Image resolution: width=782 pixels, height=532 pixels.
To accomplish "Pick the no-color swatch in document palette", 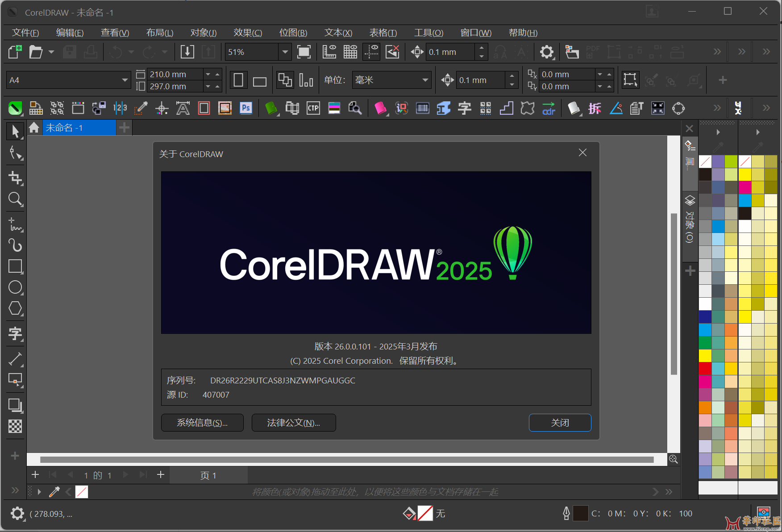I will [82, 492].
